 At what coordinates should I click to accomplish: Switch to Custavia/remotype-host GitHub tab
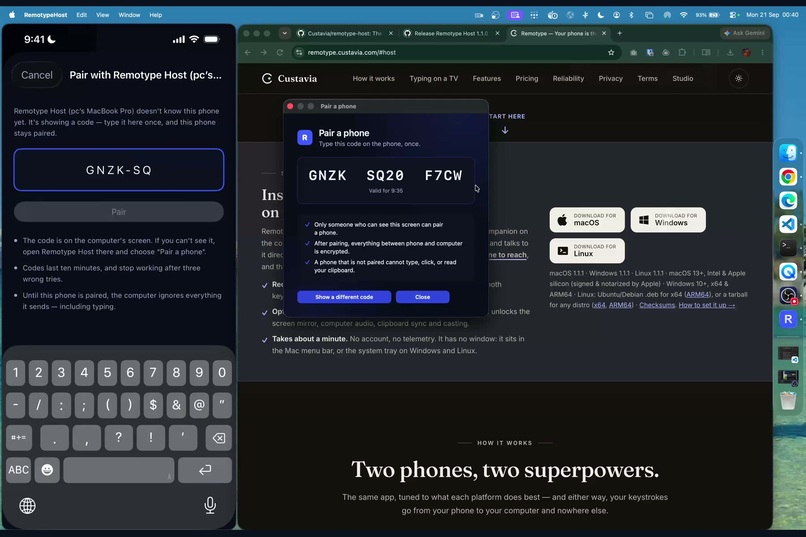coord(344,33)
